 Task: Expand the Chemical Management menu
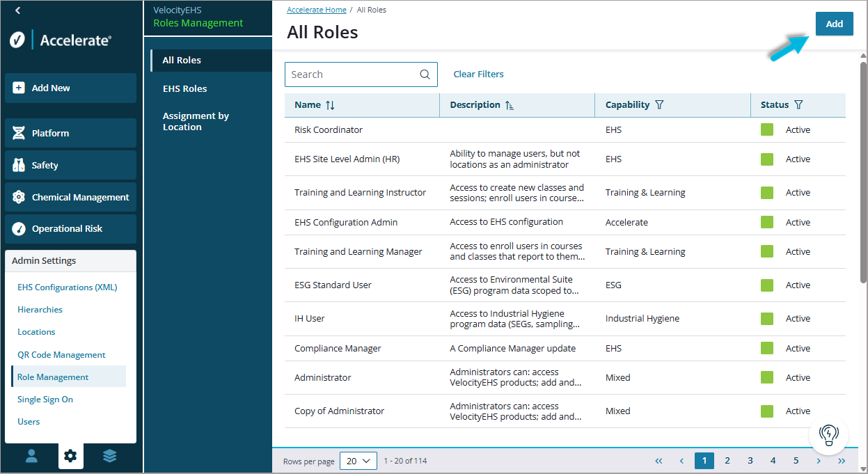tap(70, 197)
